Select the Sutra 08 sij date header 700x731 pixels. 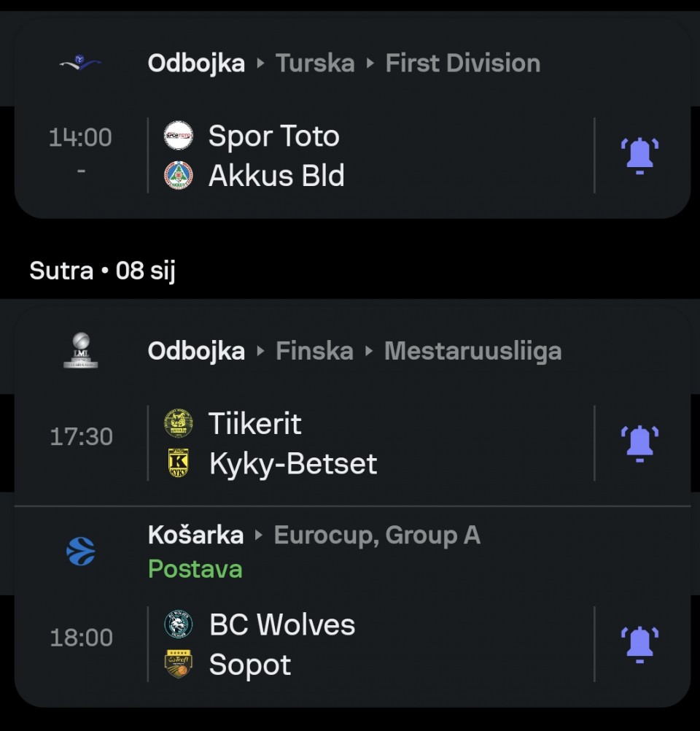[102, 271]
